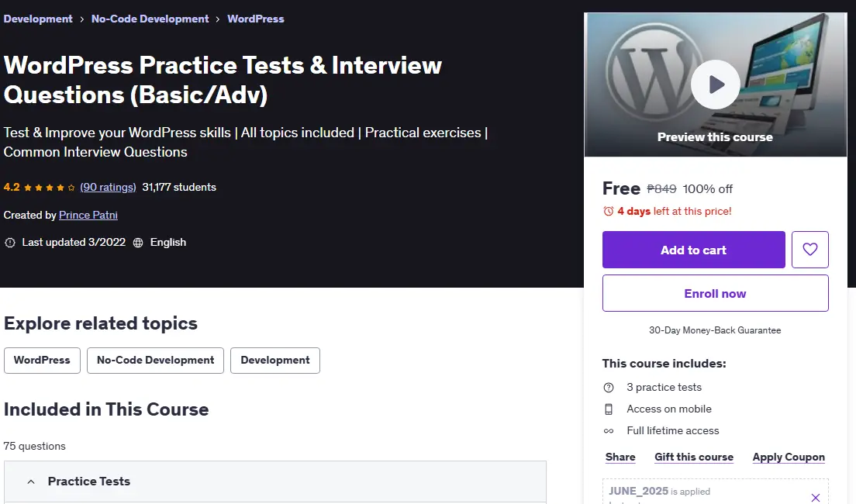This screenshot has height=504, width=856.
Task: Click the 4.2 rating number
Action: 12,187
